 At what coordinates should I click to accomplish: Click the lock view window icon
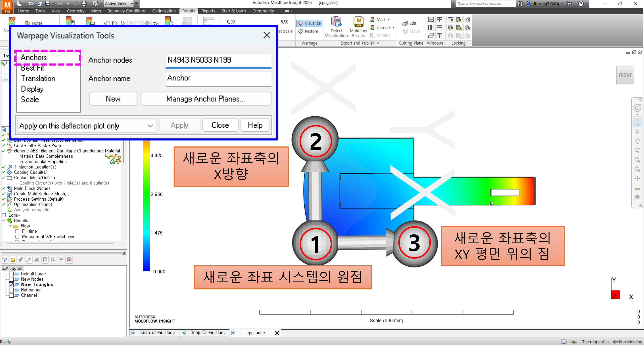pos(450,20)
